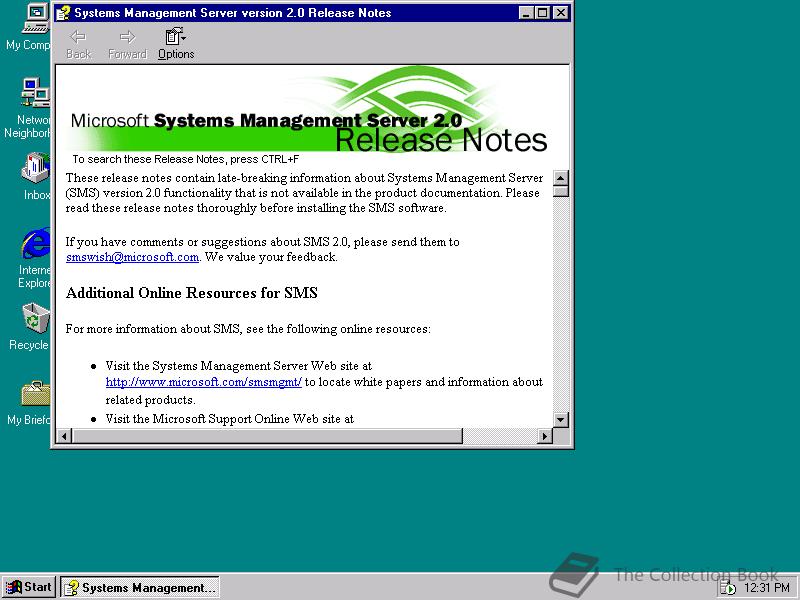
Task: Click the vertical scrollbar down arrow
Action: tap(561, 420)
